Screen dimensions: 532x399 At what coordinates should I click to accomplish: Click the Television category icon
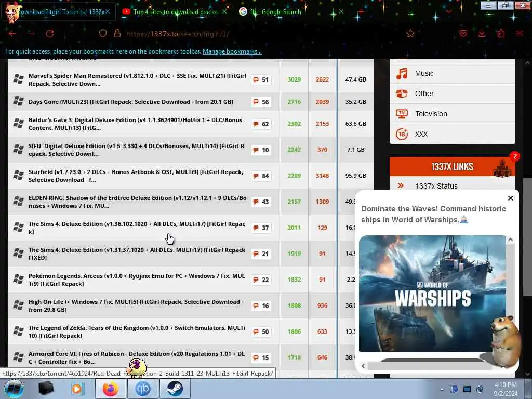click(x=402, y=114)
